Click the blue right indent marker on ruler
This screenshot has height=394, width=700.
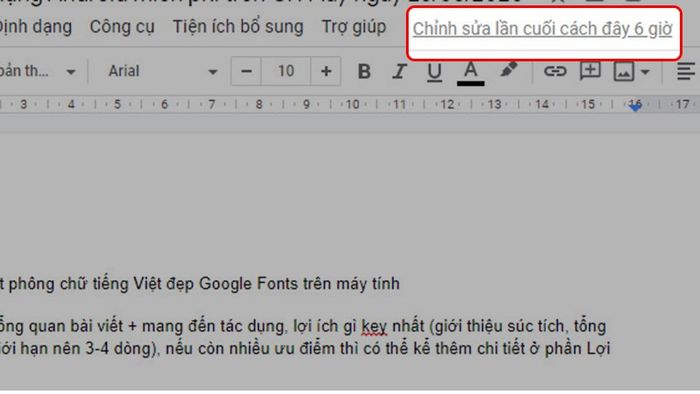pos(635,106)
